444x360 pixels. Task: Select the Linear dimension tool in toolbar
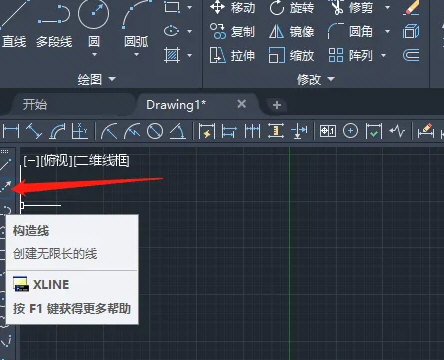(11, 131)
